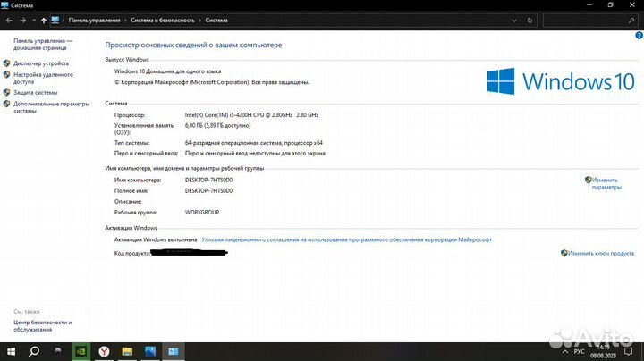Open the Microsoft license terms link
This screenshot has width=644, height=361.
pyautogui.click(x=347, y=239)
